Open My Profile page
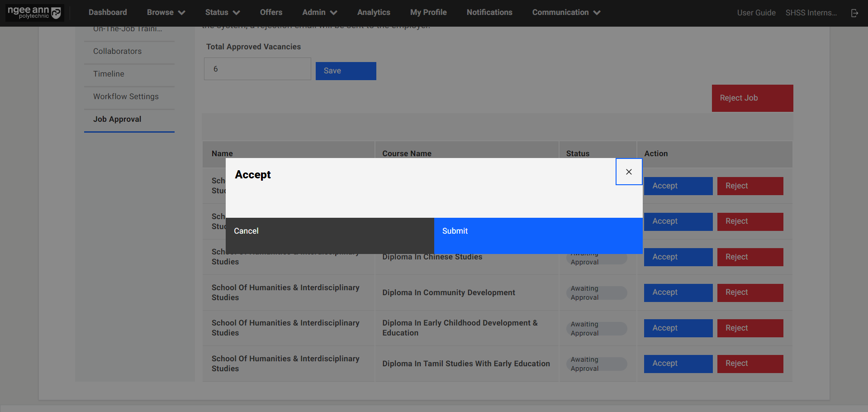Image resolution: width=868 pixels, height=412 pixels. pyautogui.click(x=428, y=13)
